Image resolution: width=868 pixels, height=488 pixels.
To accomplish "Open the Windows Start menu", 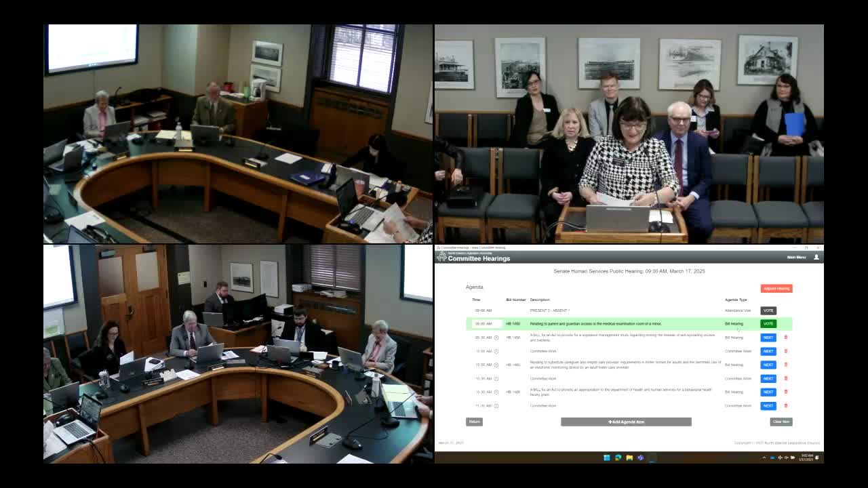I will pos(607,457).
